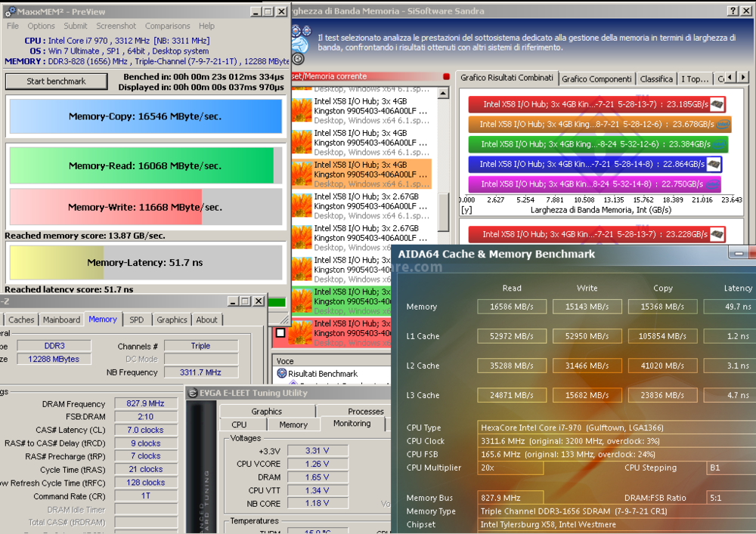Click the AIDA64 CPU Multiplier '20x' field

coord(510,468)
